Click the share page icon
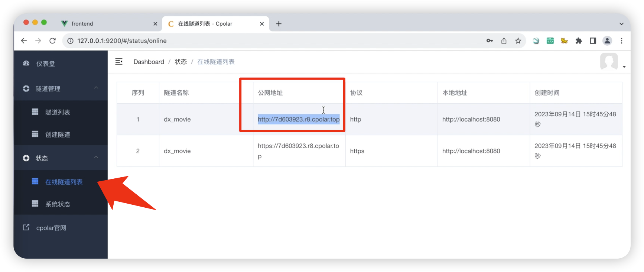 504,41
